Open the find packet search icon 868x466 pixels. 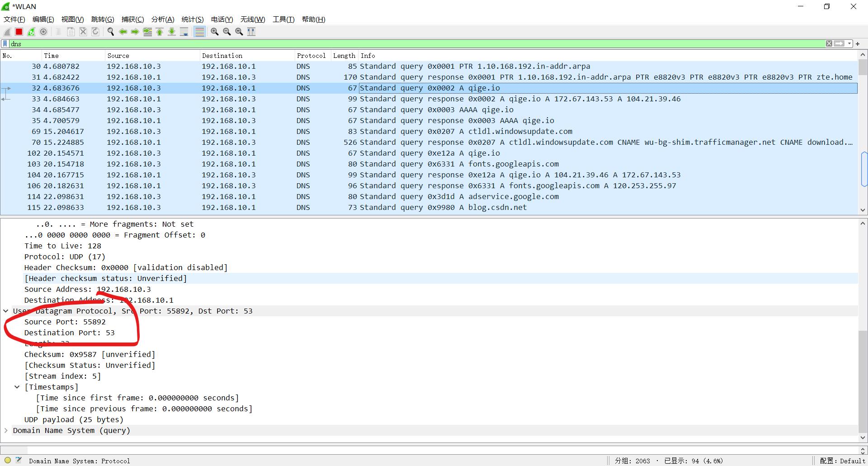[110, 32]
